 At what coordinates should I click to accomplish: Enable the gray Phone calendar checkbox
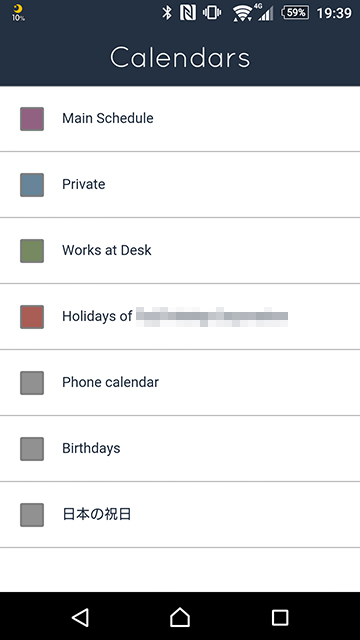(32, 383)
